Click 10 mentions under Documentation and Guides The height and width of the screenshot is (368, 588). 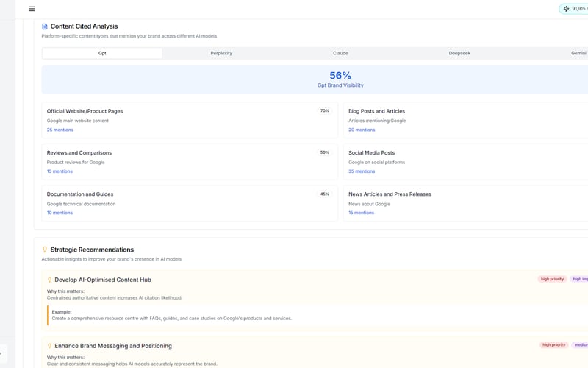pyautogui.click(x=60, y=213)
